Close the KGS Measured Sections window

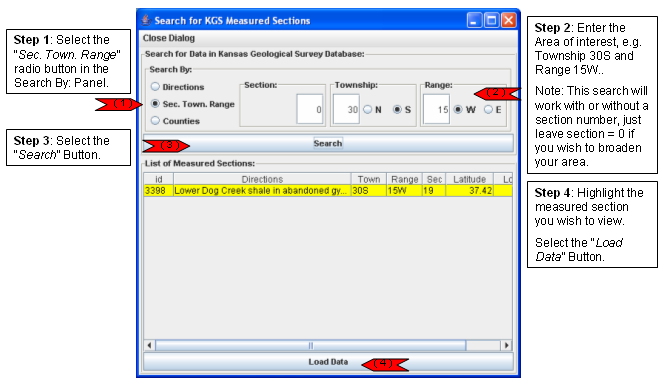tap(509, 20)
